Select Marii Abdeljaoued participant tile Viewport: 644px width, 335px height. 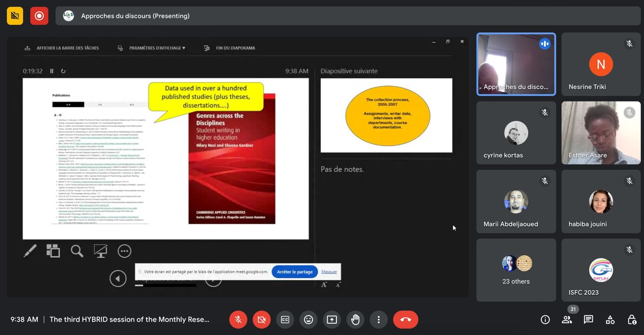(x=516, y=201)
